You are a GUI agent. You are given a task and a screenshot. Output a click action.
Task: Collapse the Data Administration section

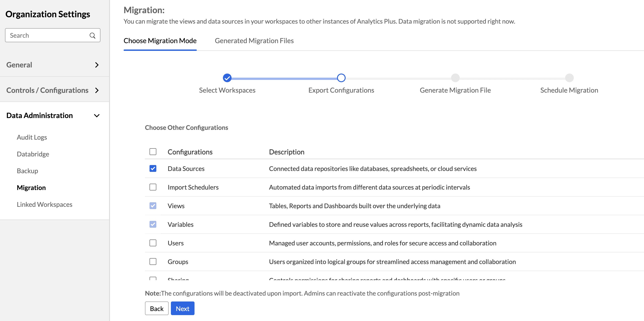97,115
